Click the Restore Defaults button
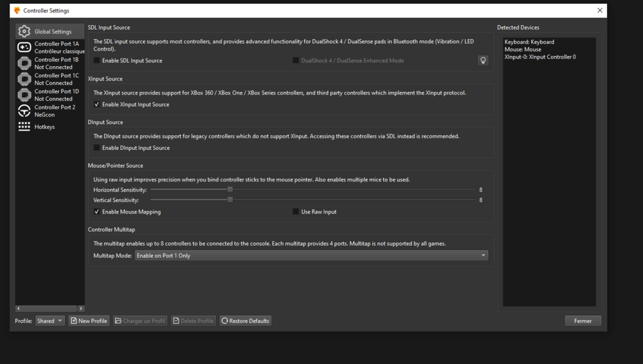This screenshot has height=364, width=643. (245, 321)
